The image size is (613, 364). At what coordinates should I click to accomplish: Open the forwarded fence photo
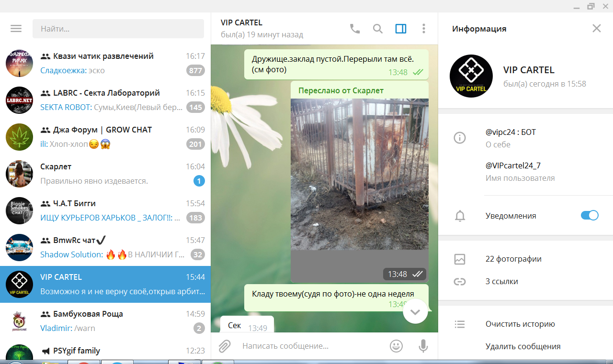(360, 174)
